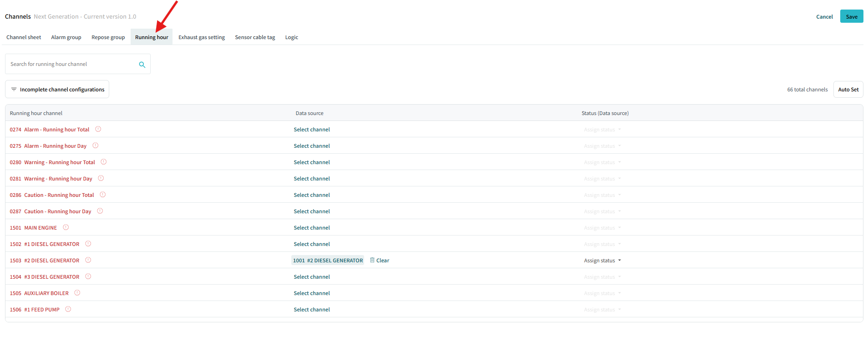Click warning icon beside 0274 Alarm Running hour Total
Screen dimensions: 868x351
pos(98,129)
